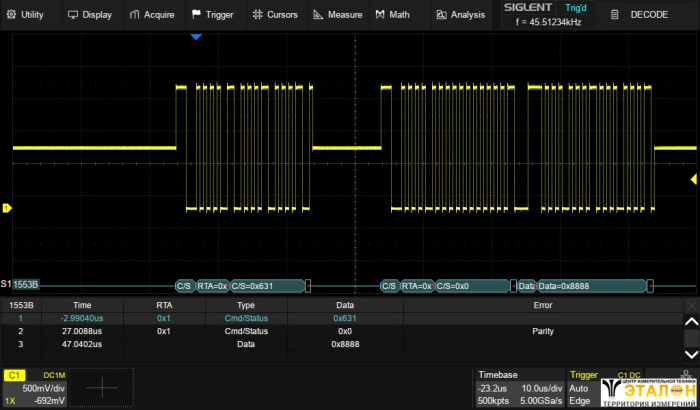Open the Measure menu
700x410 pixels.
pos(338,15)
